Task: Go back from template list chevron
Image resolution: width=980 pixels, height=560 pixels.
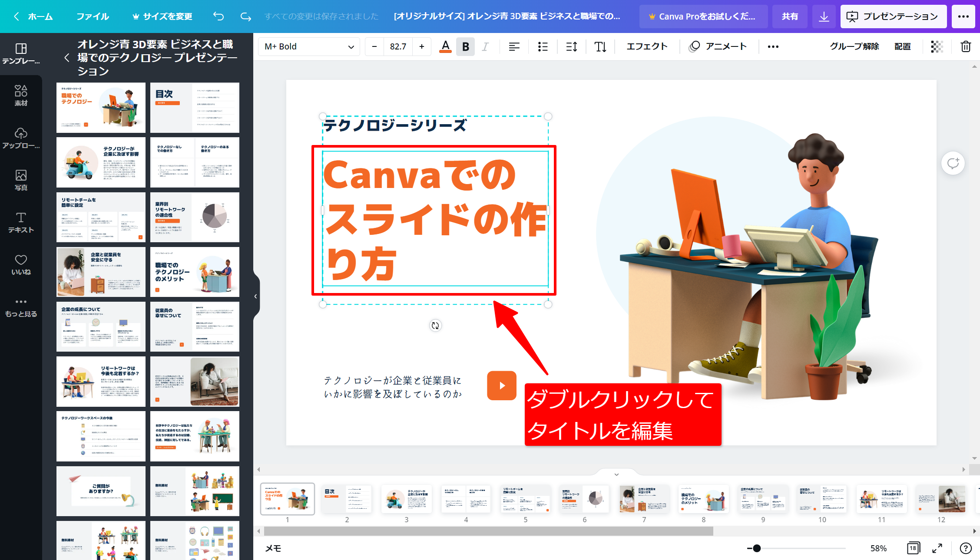Action: pyautogui.click(x=67, y=57)
